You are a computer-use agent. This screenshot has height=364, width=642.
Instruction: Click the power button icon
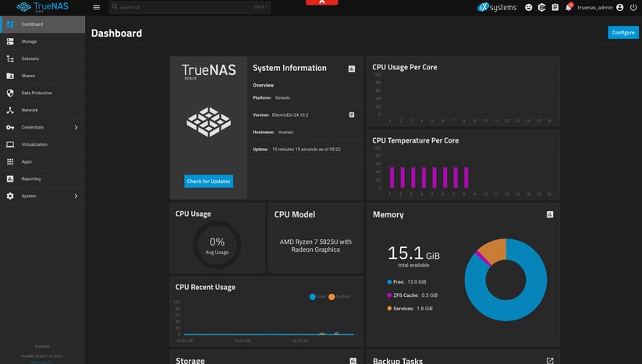[633, 7]
